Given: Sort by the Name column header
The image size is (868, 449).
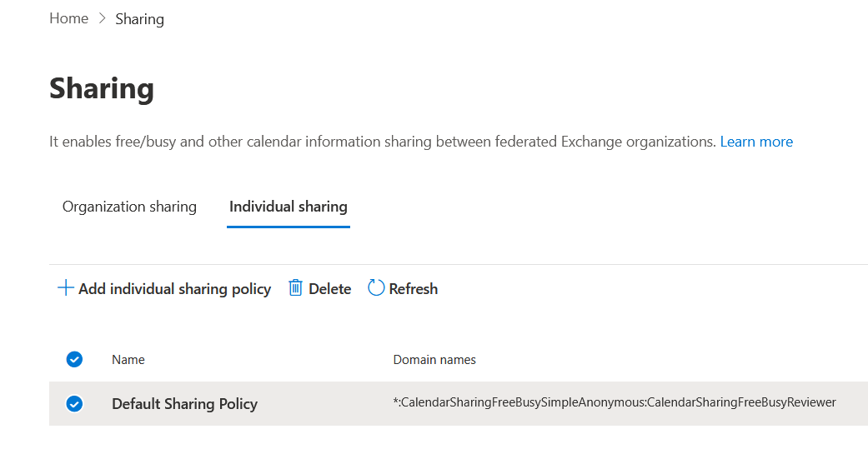Looking at the screenshot, I should [128, 359].
